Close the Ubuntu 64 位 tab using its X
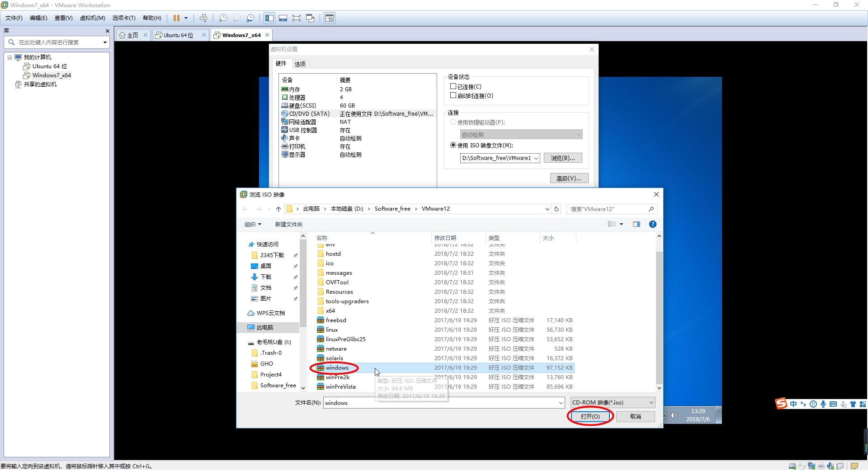 click(x=204, y=35)
